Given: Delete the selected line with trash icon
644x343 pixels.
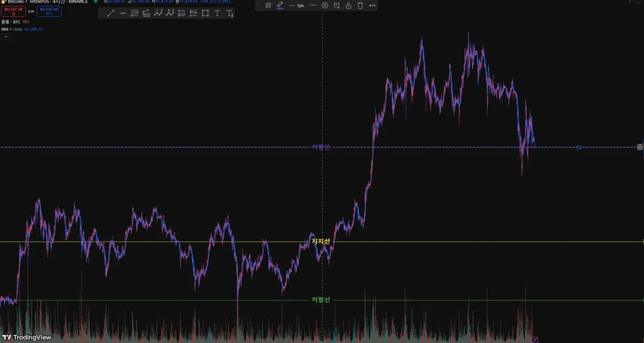Looking at the screenshot, I should [x=360, y=5].
